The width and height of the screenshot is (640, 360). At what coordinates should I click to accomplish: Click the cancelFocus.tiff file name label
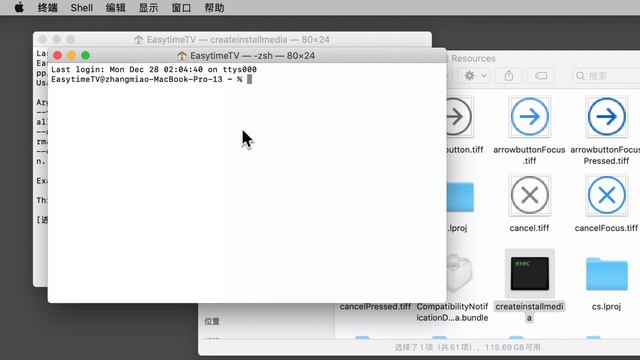606,228
